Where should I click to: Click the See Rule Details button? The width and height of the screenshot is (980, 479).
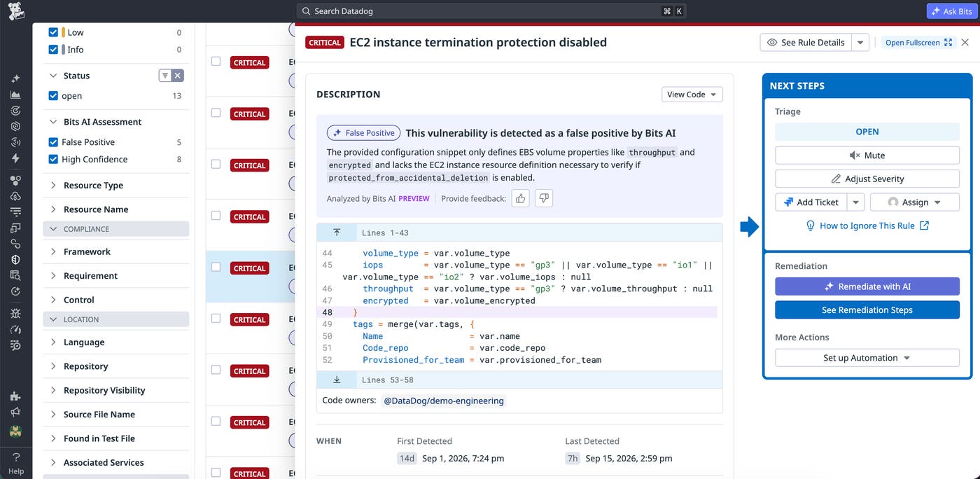pos(806,43)
